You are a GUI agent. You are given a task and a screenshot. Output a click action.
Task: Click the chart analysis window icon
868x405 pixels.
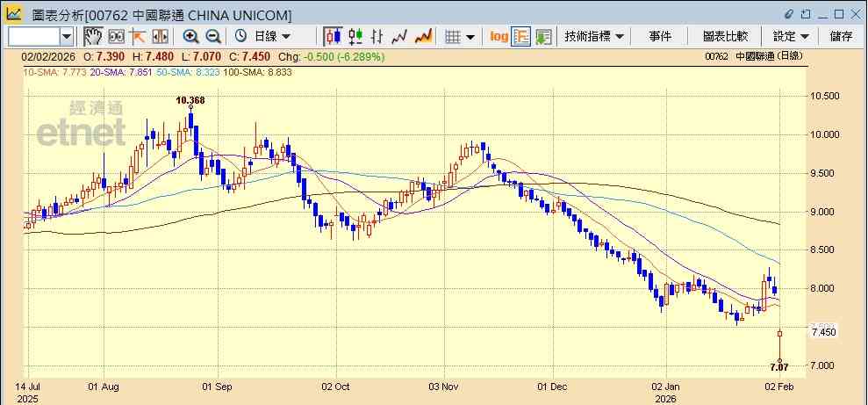pos(13,13)
